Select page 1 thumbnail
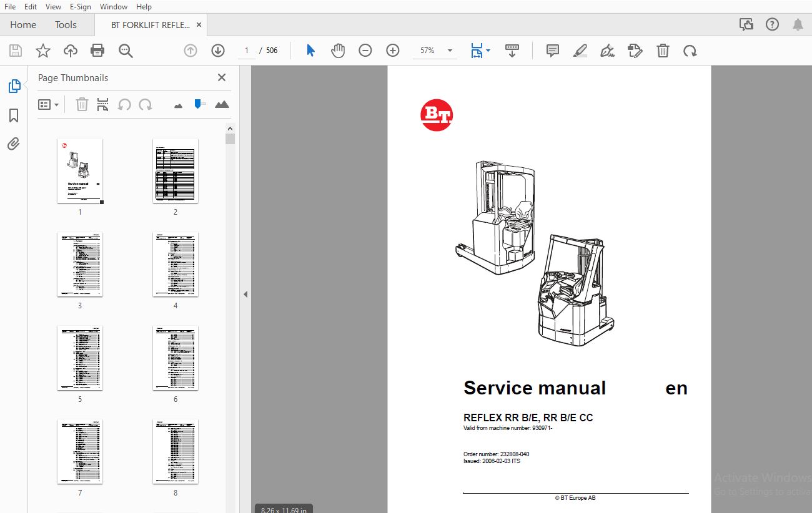This screenshot has width=812, height=513. tap(80, 171)
